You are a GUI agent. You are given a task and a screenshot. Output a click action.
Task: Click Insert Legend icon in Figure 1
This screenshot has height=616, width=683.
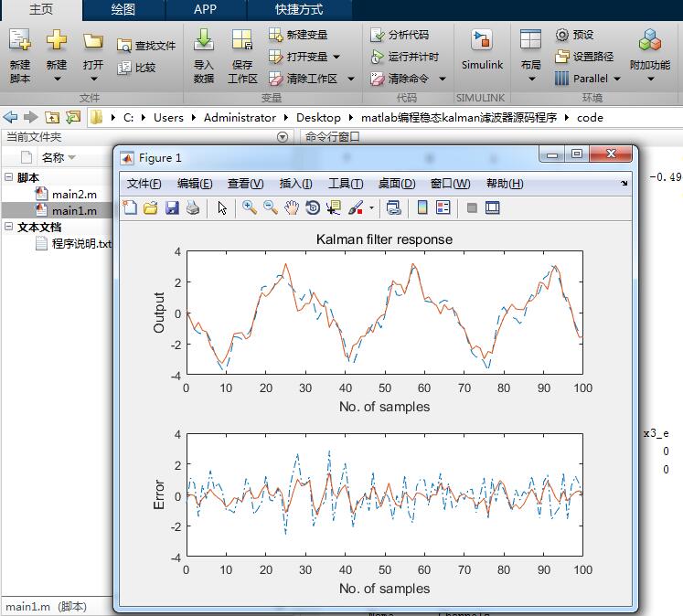pos(443,207)
